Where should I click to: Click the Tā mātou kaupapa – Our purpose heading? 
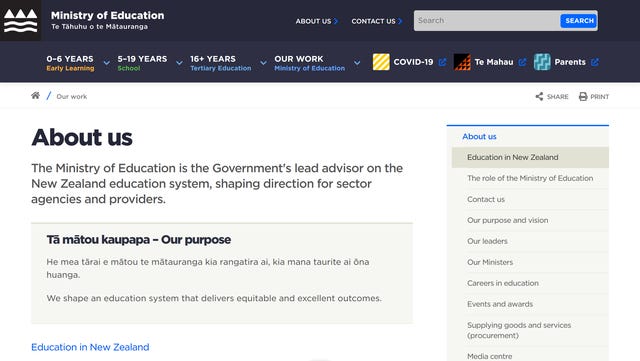(x=138, y=240)
